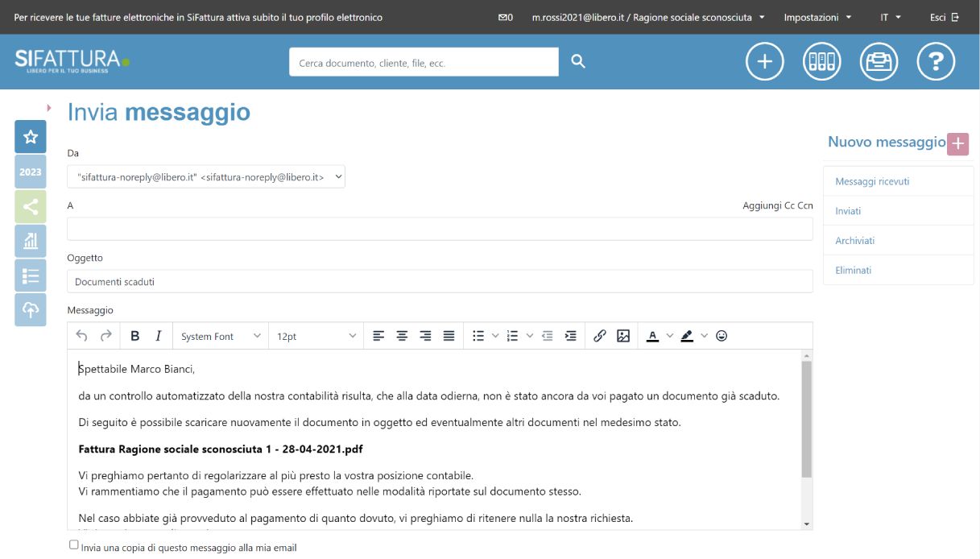Click the bold Fattura Ragione sociale pdf text
Image resolution: width=980 pixels, height=559 pixels.
(221, 449)
